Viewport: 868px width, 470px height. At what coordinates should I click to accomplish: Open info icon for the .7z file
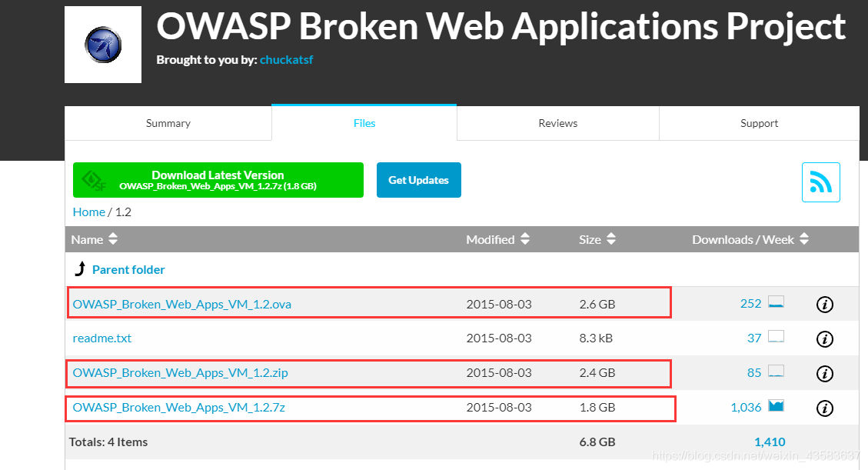click(825, 408)
